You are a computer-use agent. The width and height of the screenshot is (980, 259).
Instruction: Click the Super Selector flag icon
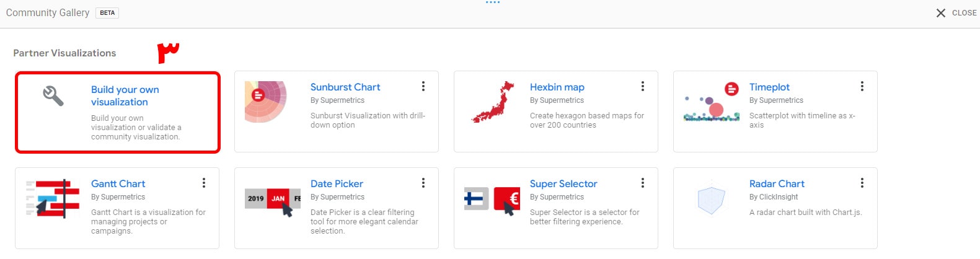492,200
